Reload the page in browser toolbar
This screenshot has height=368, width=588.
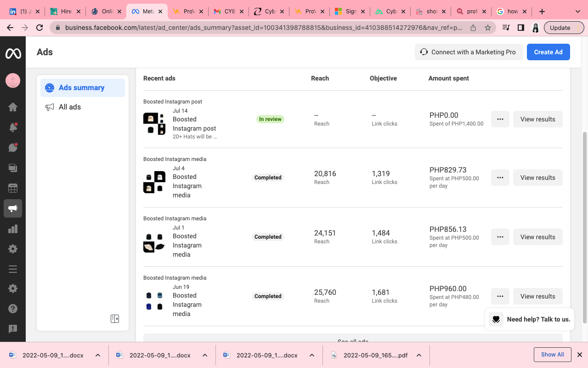click(x=40, y=28)
